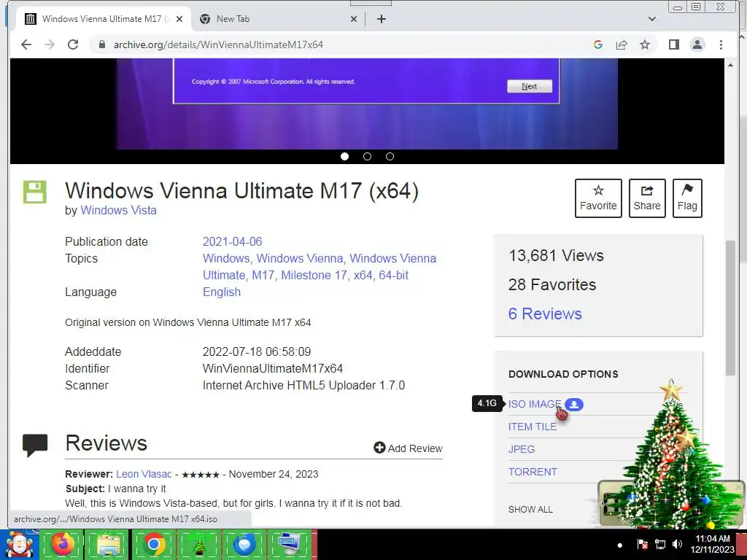Open Firefox from the taskbar
This screenshot has width=747, height=560.
coord(63,544)
